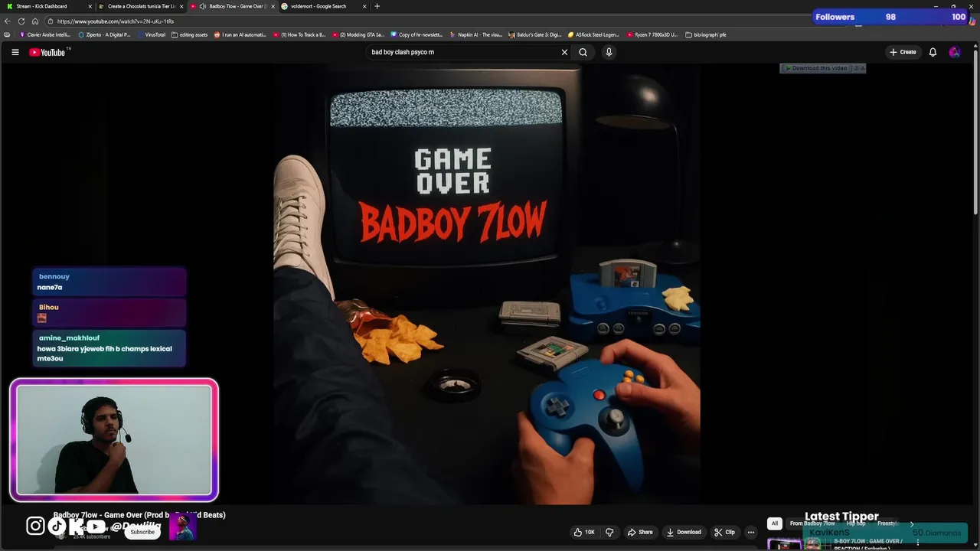The height and width of the screenshot is (551, 980).
Task: Open the Baldur's Gate 3 bookmark
Action: [535, 34]
